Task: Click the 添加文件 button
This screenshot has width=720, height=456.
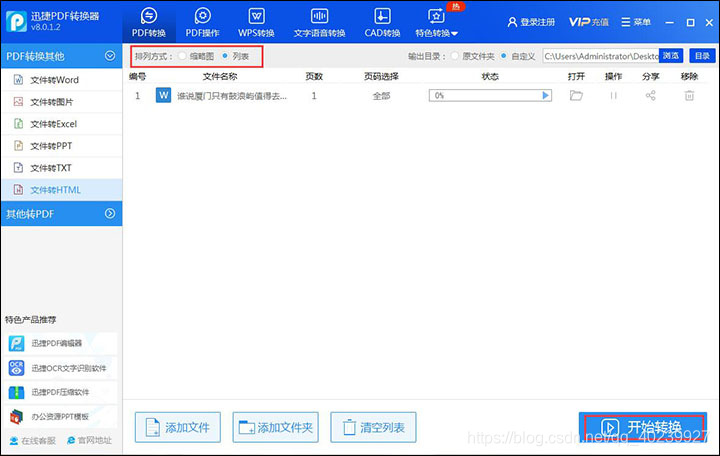Action: pos(178,427)
